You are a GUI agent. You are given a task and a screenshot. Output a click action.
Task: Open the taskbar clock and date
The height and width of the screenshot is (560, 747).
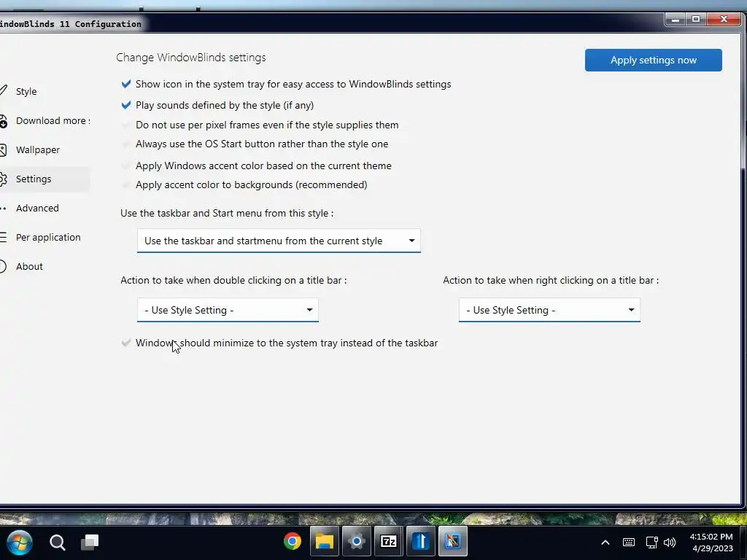coord(712,542)
